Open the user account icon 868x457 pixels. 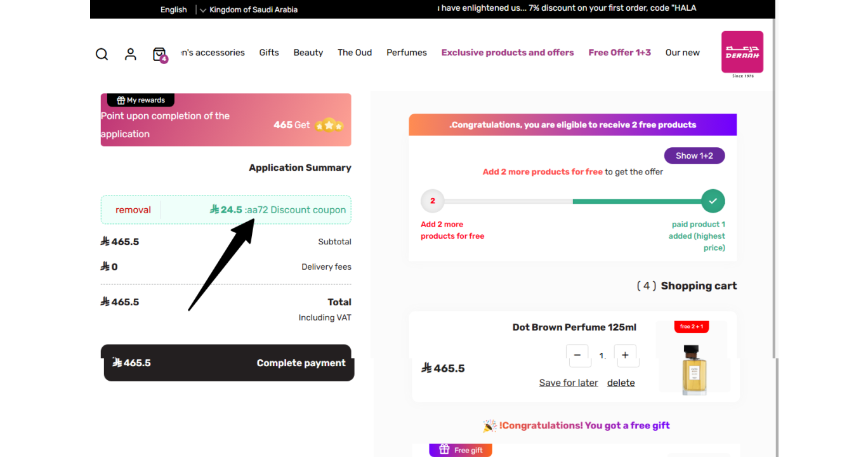click(131, 54)
